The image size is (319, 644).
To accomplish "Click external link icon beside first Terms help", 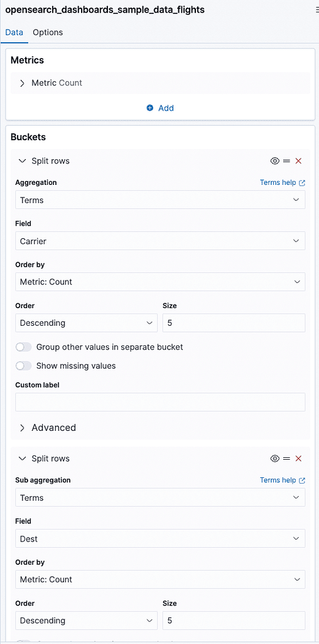I will point(302,183).
